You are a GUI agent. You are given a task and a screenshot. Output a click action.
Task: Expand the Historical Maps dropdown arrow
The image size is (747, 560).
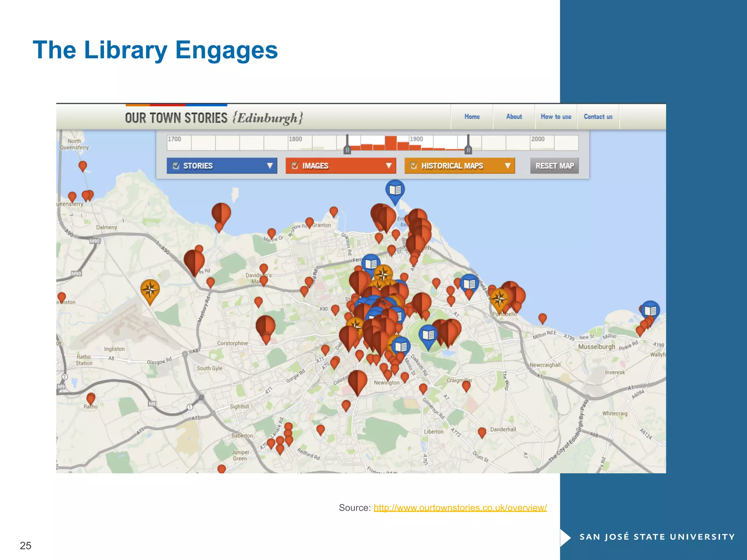507,166
